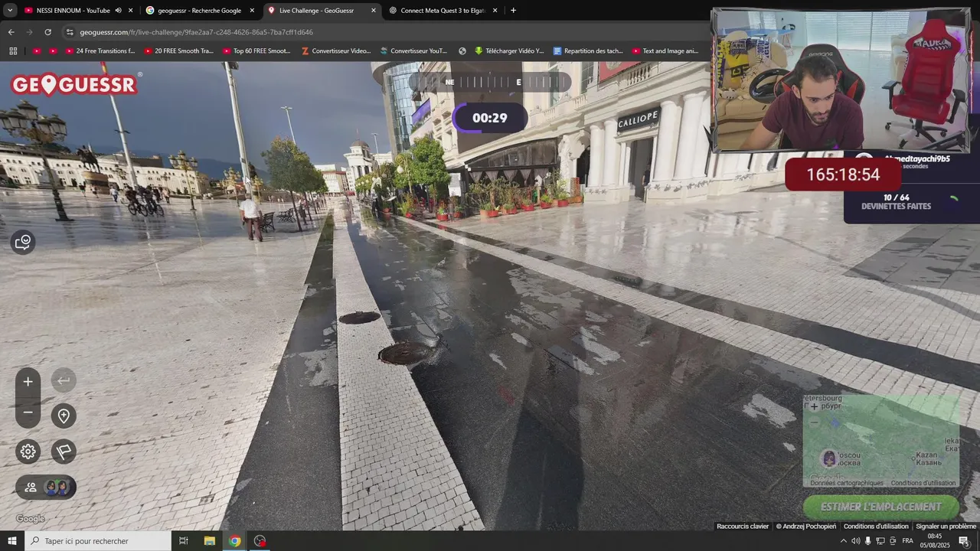Open Repartition des tach... bookmark

[588, 51]
